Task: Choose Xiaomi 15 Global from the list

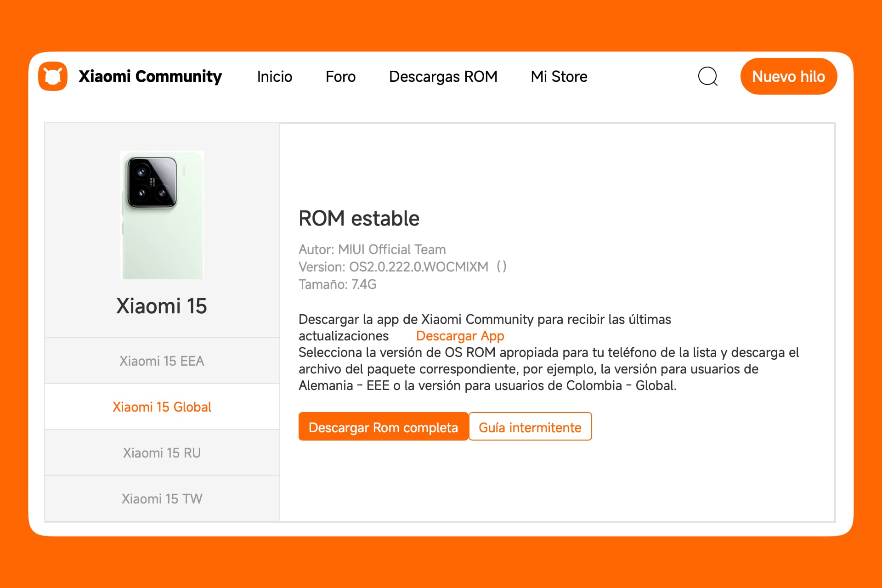Action: coord(162,407)
